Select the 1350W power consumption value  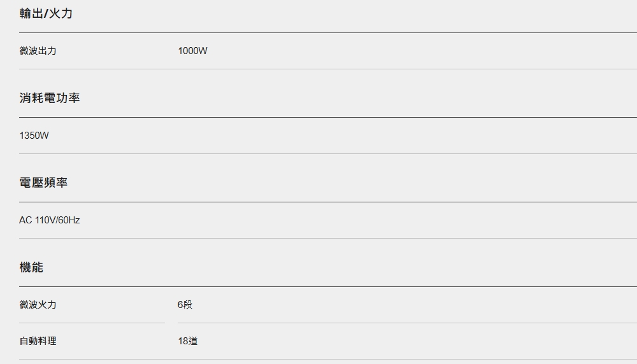(34, 136)
